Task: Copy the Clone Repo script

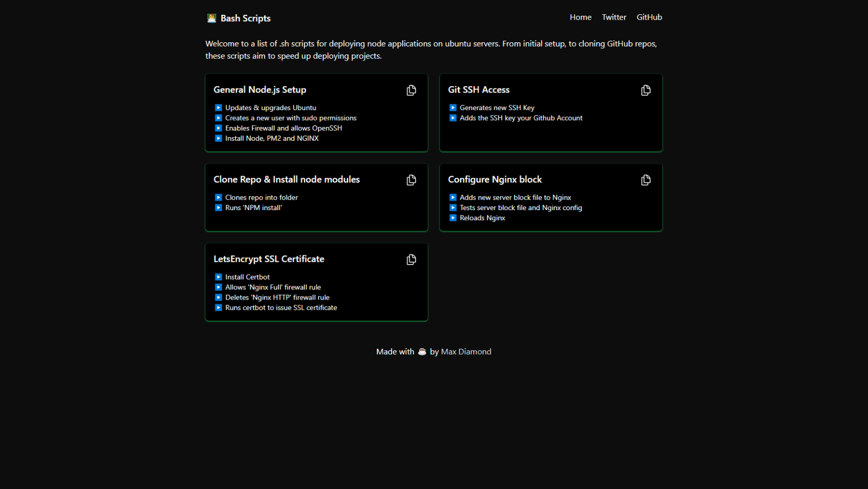Action: (411, 180)
